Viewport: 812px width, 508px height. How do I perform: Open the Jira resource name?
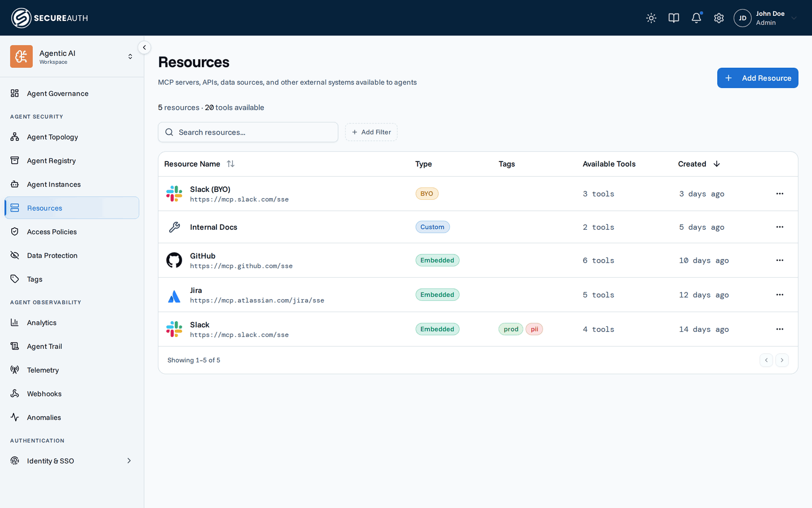(196, 290)
